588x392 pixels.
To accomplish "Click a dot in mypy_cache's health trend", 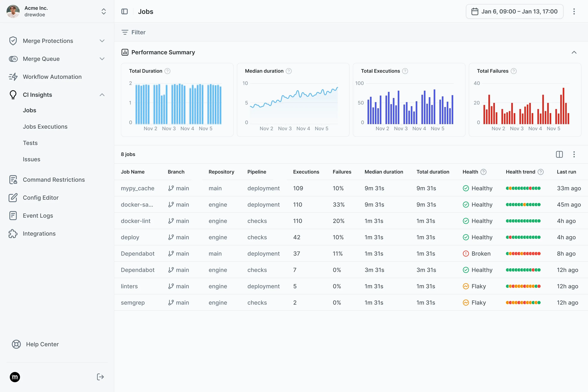I will tap(523, 188).
